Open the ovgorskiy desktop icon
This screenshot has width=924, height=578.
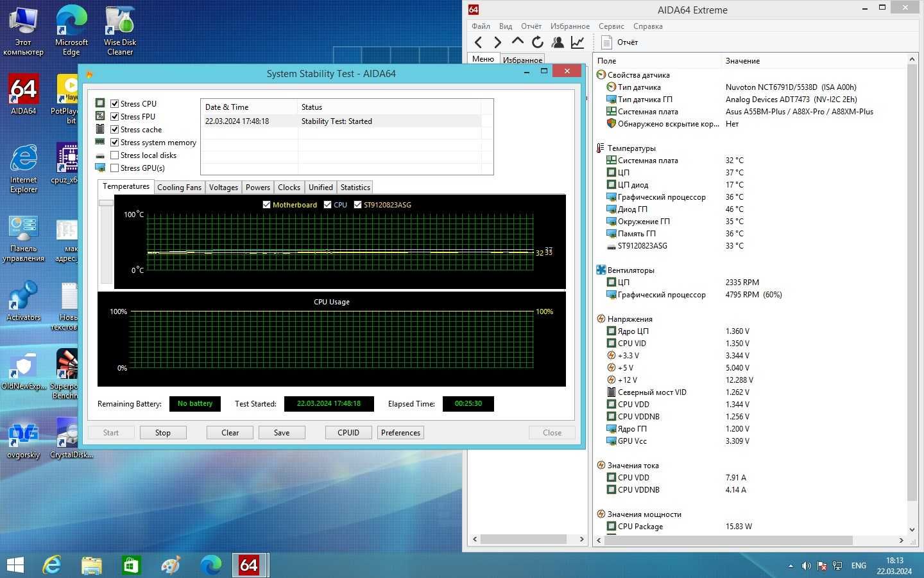tap(23, 439)
